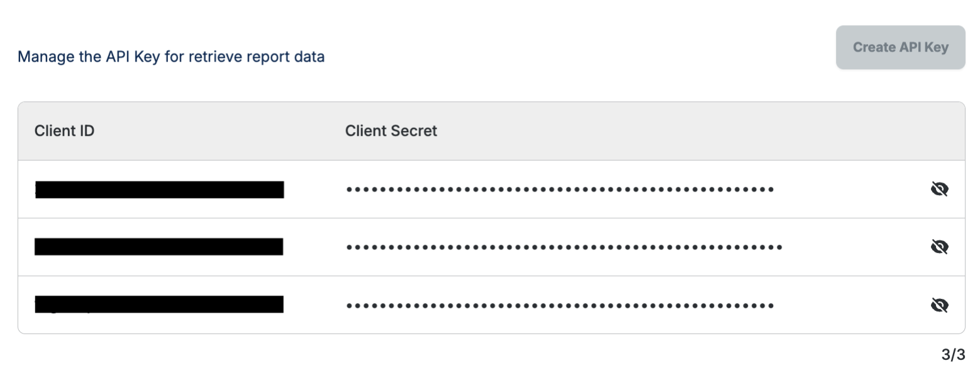Click the 3/3 pagination indicator
This screenshot has width=980, height=380.
pyautogui.click(x=952, y=354)
